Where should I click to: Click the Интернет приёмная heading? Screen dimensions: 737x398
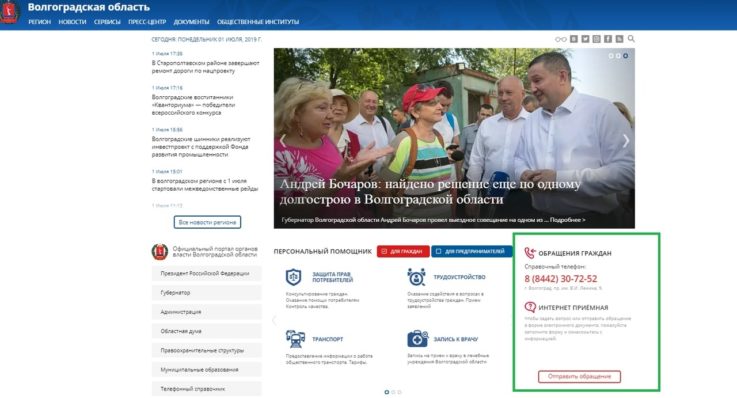pyautogui.click(x=573, y=308)
